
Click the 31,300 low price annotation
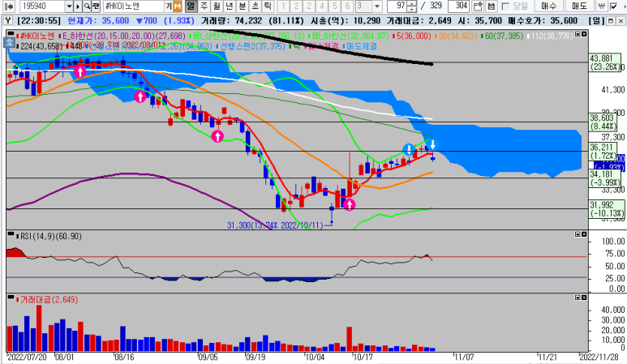[275, 225]
